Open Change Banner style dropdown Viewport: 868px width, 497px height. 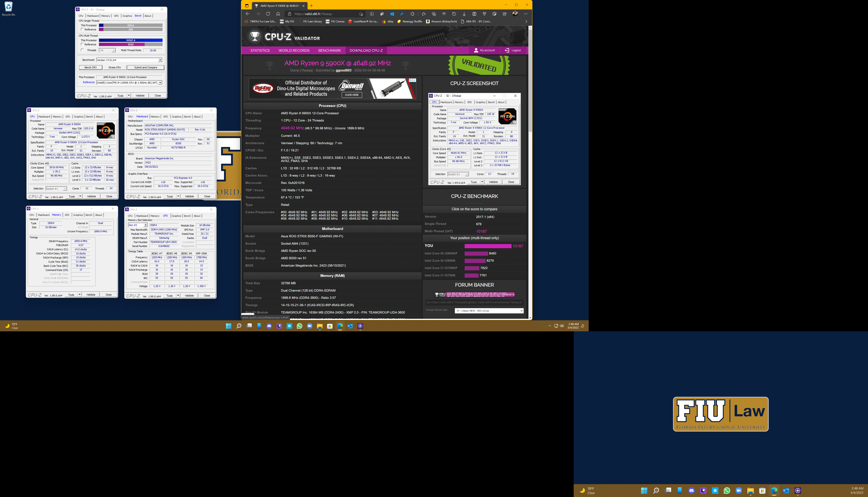click(x=489, y=311)
